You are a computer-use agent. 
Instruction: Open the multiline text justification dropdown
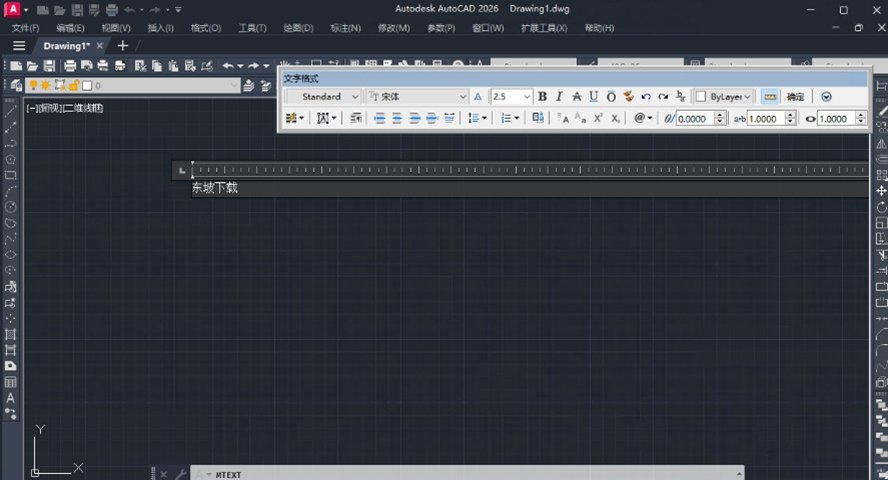coord(326,118)
